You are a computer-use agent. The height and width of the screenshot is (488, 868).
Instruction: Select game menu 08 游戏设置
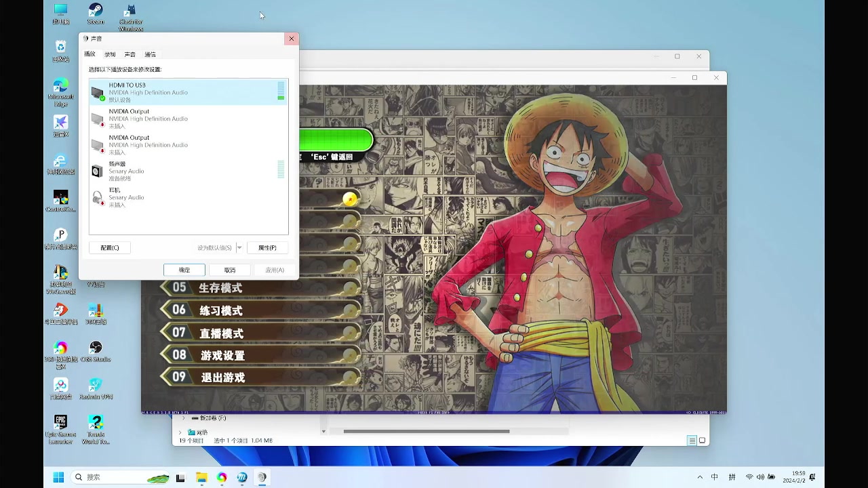(x=260, y=355)
